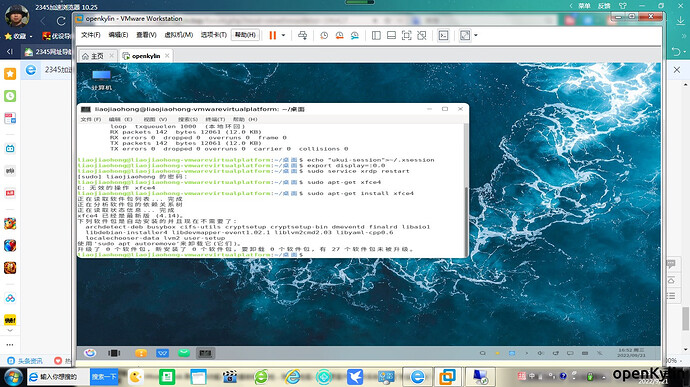Image resolution: width=690 pixels, height=387 pixels.
Task: Expand the sidebar down chevron
Action: (x=10, y=330)
